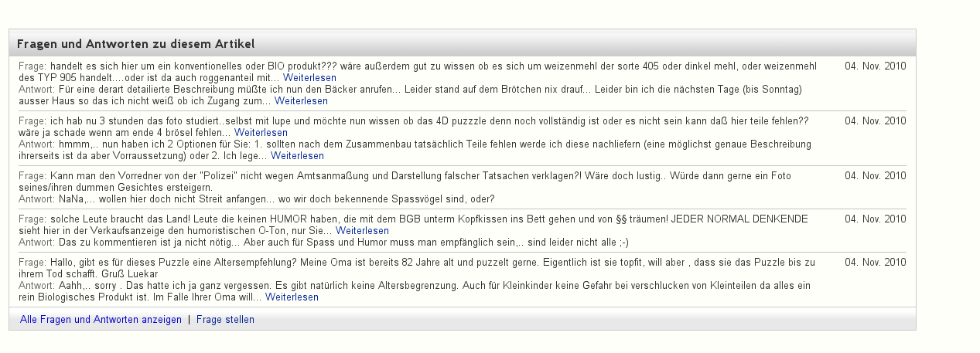This screenshot has height=353, width=980.
Task: Click date 04. Nov. 2010 beside BIO produkt question
Action: pyautogui.click(x=875, y=66)
